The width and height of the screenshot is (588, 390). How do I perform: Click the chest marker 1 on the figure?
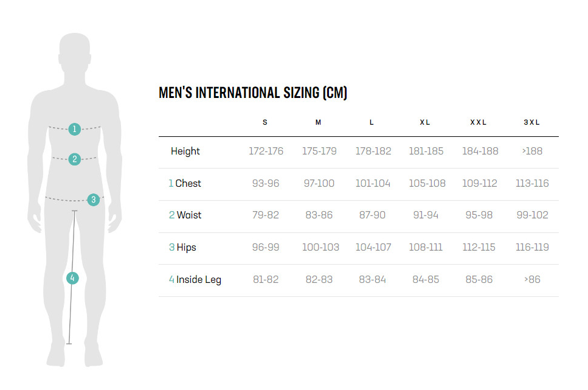click(74, 129)
